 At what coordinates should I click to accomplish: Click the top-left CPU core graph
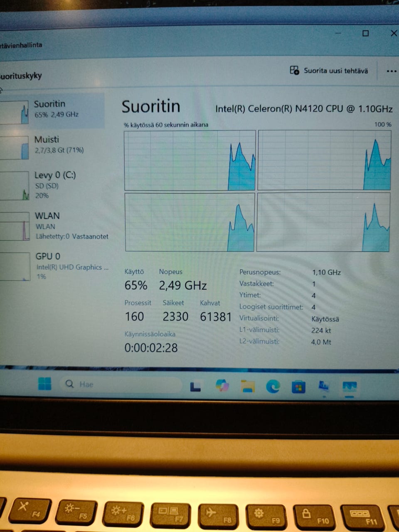(190, 160)
